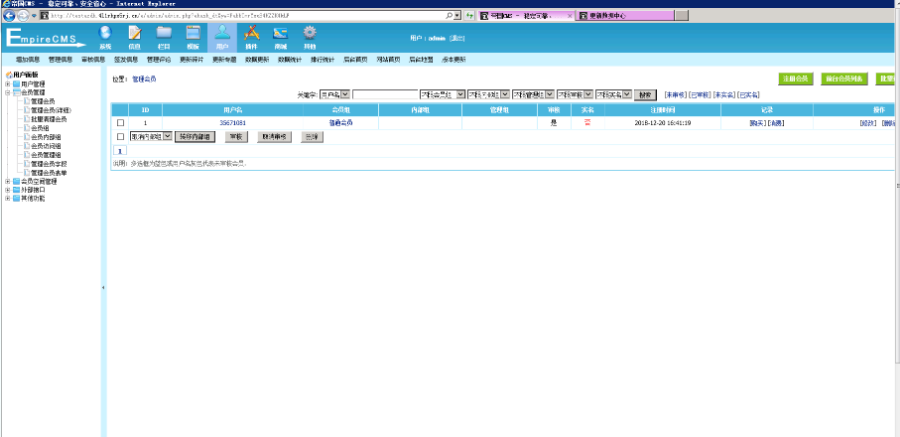Screen dimensions: 900x437
Task: Click the sidebar collapse arrow handle
Action: (103, 287)
